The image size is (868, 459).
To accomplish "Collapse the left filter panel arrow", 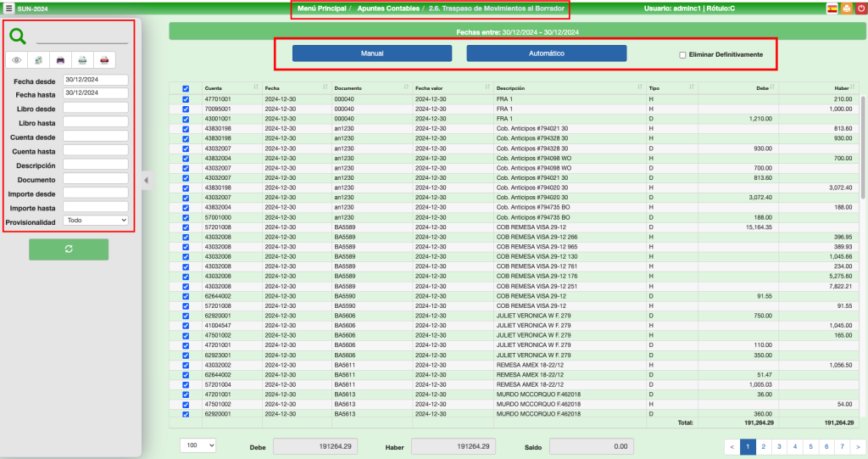I will (x=144, y=180).
